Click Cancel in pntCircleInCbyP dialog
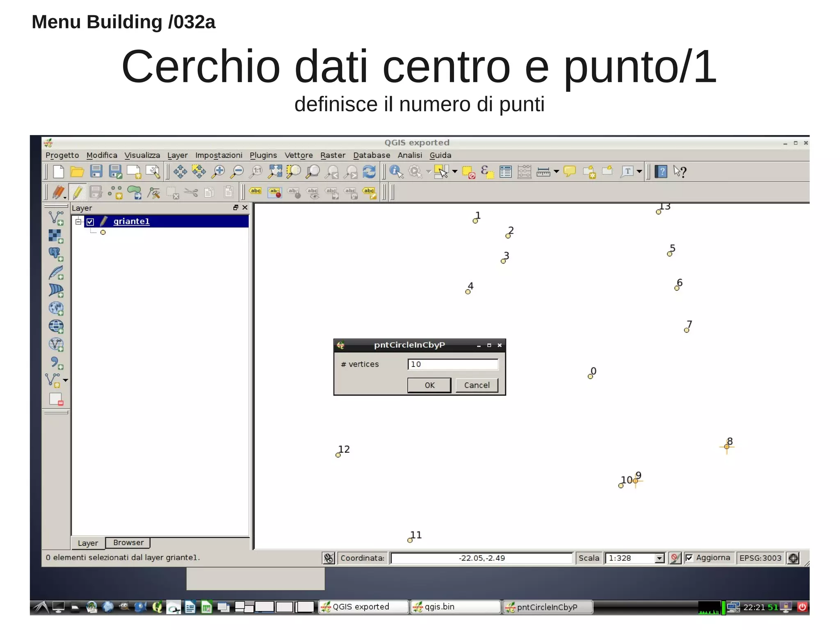 pos(477,385)
